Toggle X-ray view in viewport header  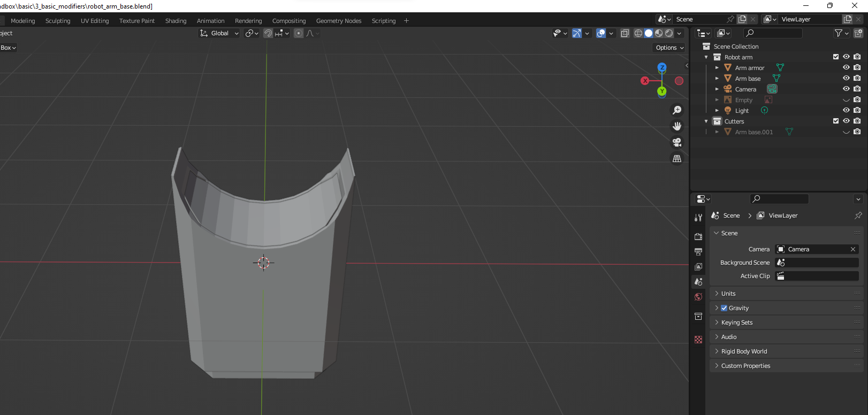(625, 33)
